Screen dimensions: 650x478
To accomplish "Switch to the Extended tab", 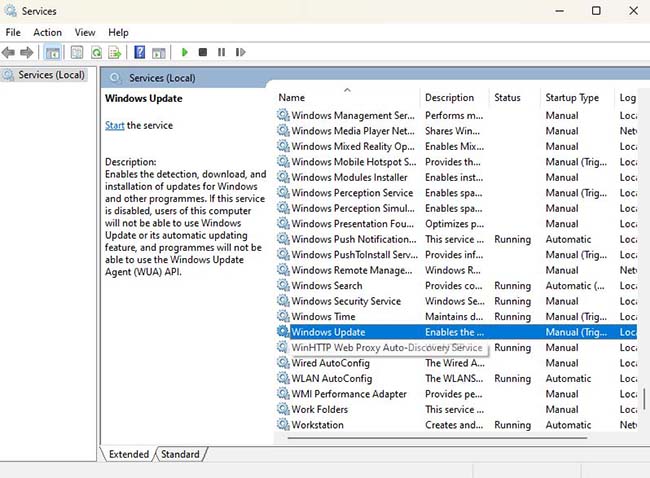I will 129,454.
